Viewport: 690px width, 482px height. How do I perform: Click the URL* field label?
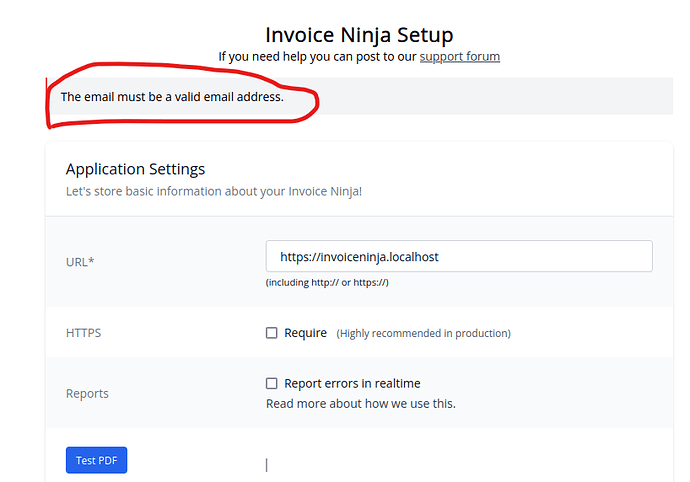80,262
